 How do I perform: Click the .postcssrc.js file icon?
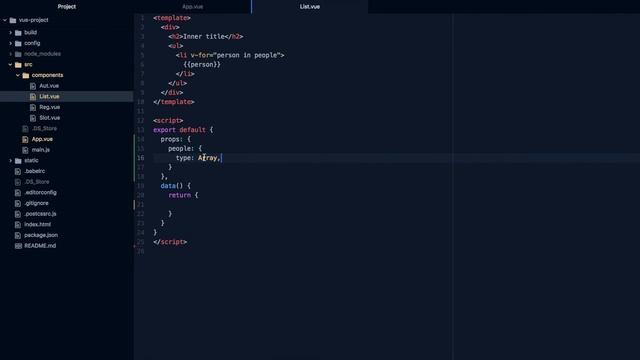click(18, 214)
